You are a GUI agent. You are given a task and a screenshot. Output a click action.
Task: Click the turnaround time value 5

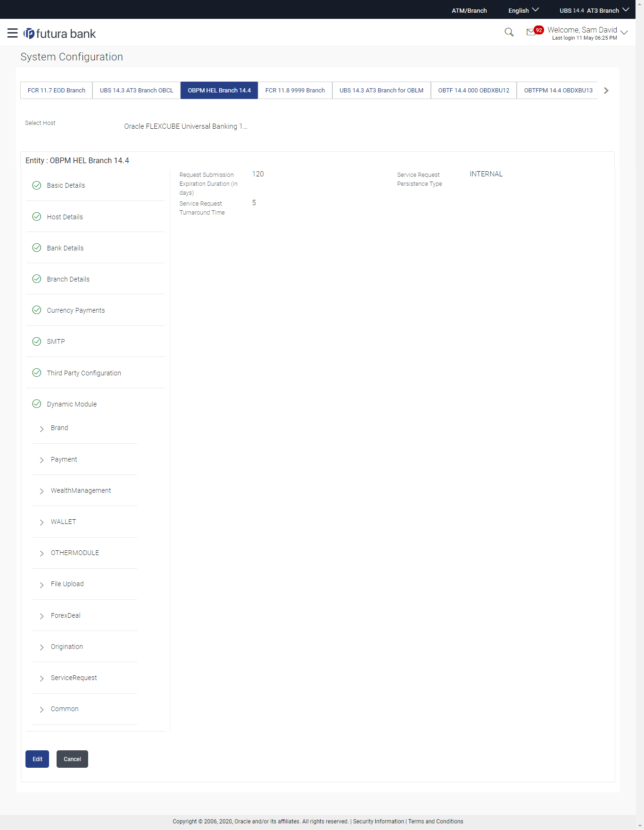[254, 203]
